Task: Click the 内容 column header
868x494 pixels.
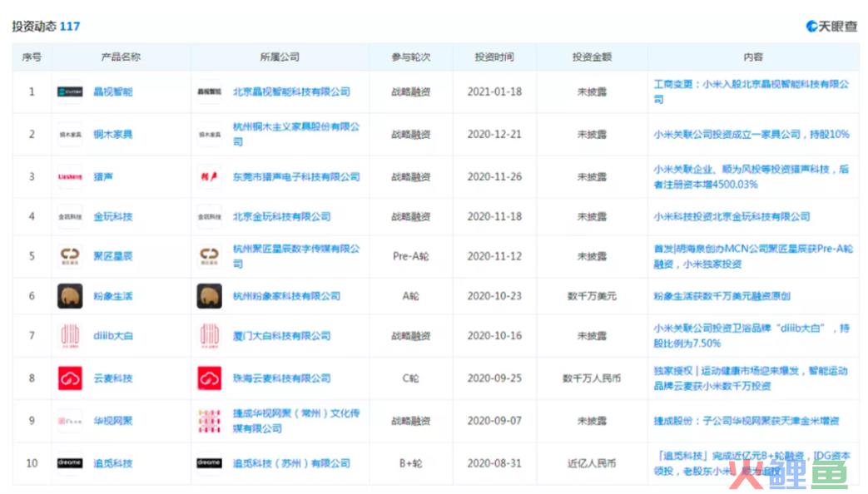Action: click(753, 57)
